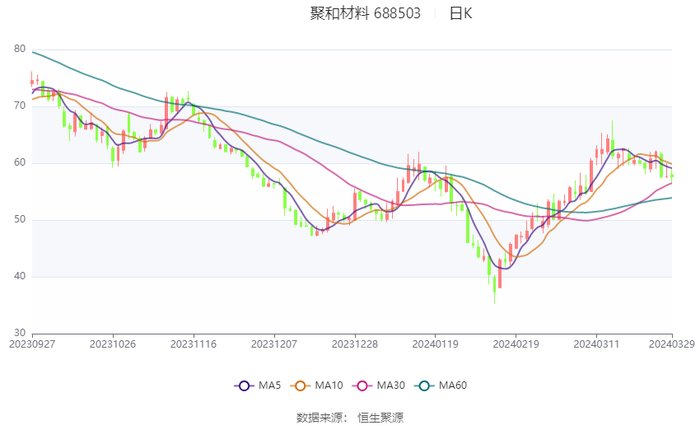Click the 50 value on the price axis

click(20, 220)
